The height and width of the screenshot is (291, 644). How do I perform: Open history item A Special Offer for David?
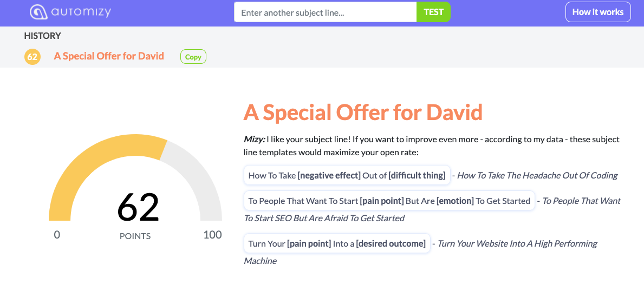(109, 56)
